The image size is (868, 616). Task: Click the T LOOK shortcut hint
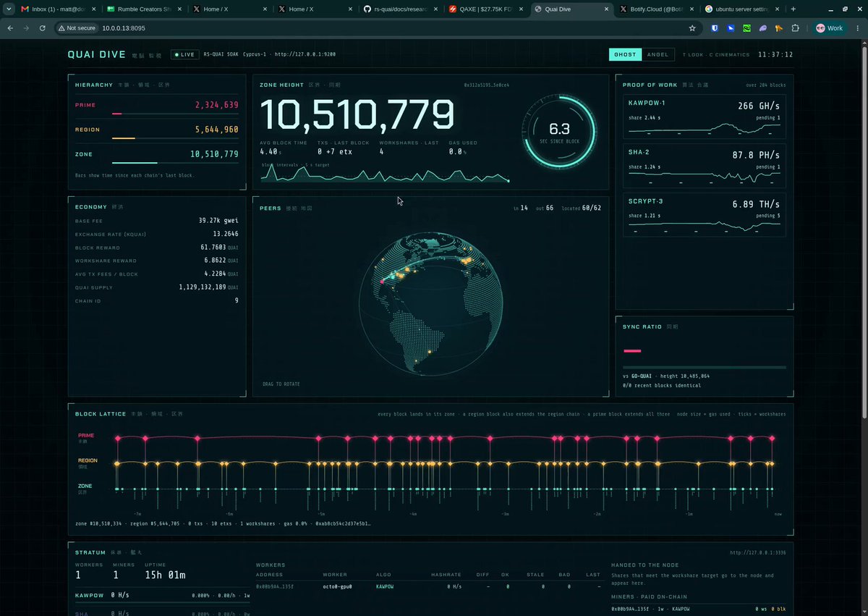(x=693, y=55)
